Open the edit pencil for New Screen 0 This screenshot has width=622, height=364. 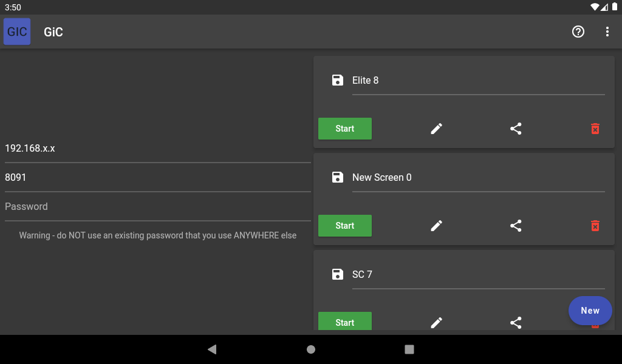coord(436,225)
